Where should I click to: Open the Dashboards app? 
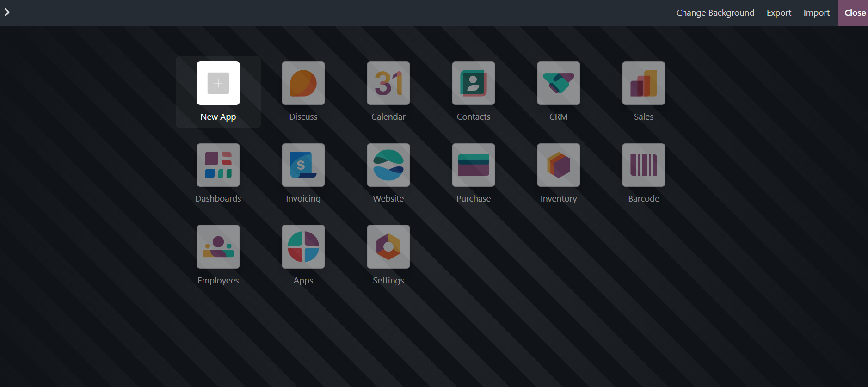(218, 166)
